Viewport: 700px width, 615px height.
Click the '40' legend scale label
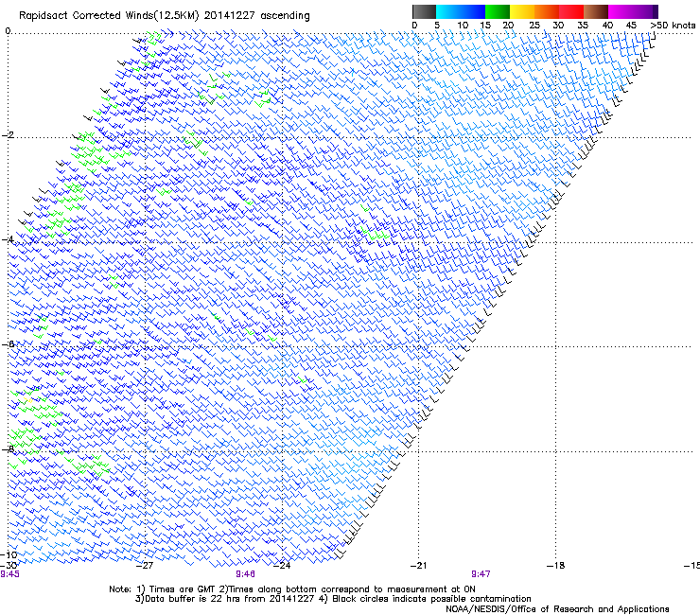(x=607, y=26)
